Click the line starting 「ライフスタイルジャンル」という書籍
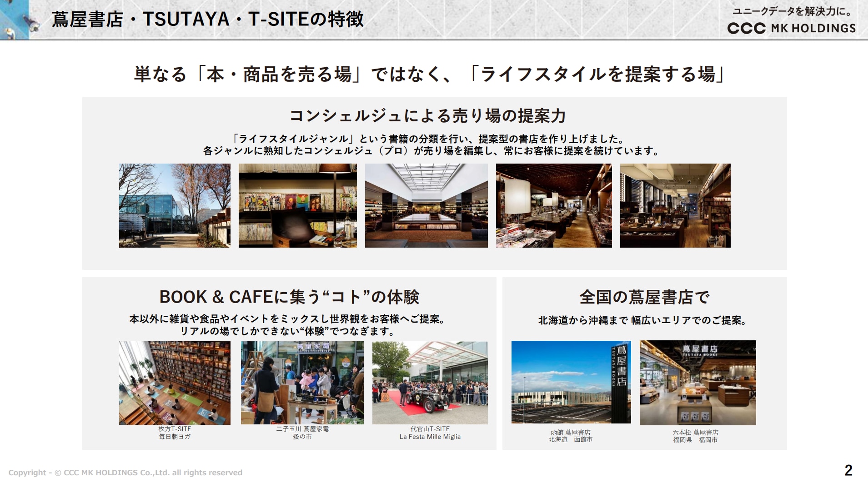Viewport: 868px width, 483px height. coord(428,139)
